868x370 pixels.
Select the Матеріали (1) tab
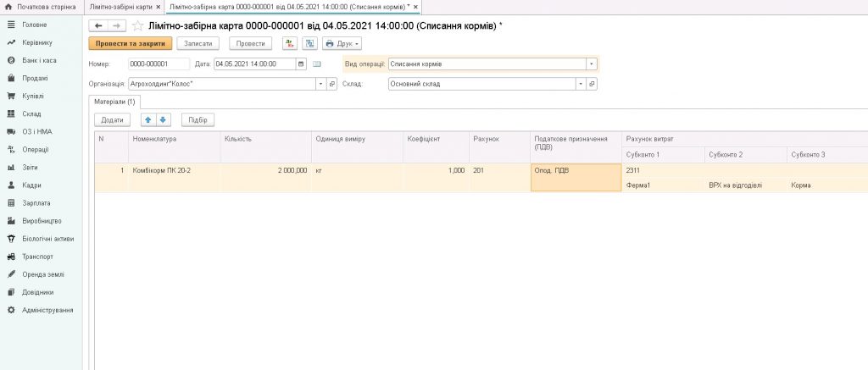(x=114, y=102)
